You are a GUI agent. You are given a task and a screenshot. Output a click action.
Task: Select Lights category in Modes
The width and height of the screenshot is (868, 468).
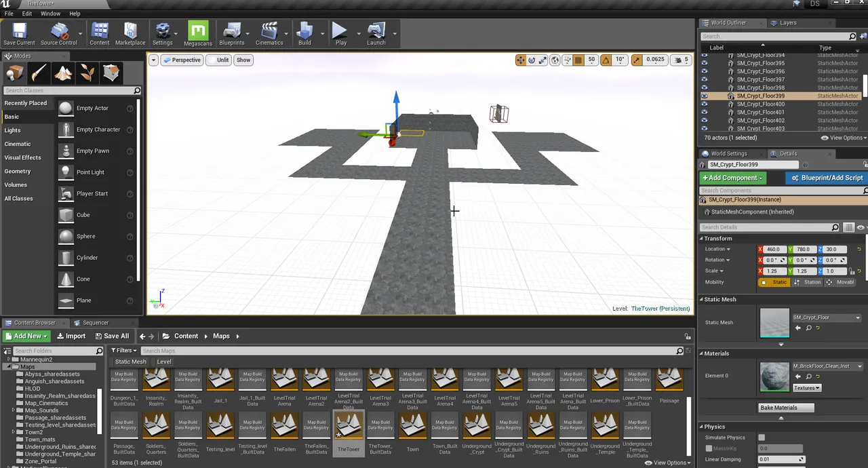coord(13,130)
